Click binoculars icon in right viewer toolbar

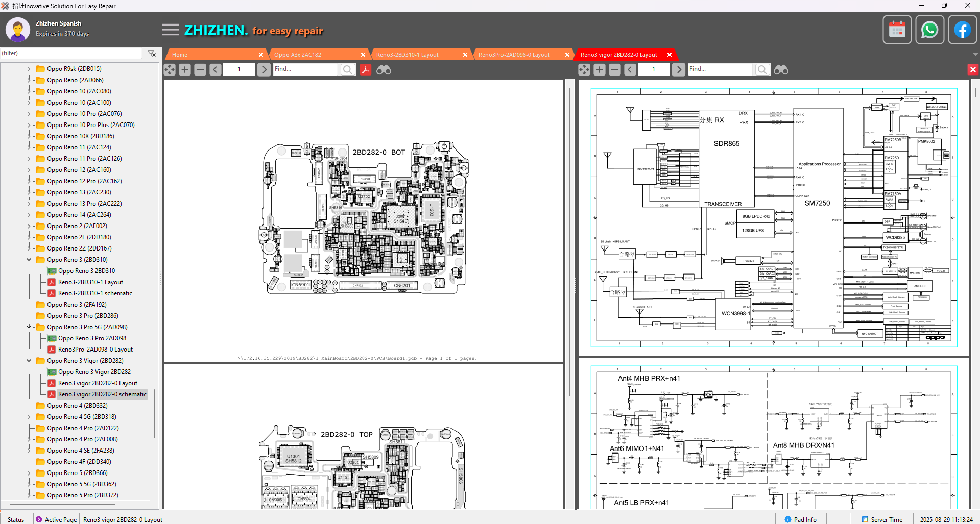pyautogui.click(x=781, y=69)
